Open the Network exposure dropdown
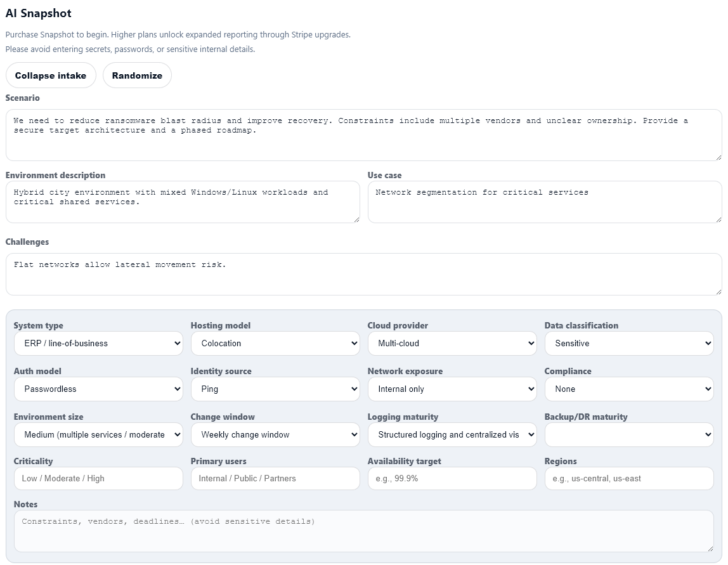This screenshot has width=728, height=565. (452, 389)
